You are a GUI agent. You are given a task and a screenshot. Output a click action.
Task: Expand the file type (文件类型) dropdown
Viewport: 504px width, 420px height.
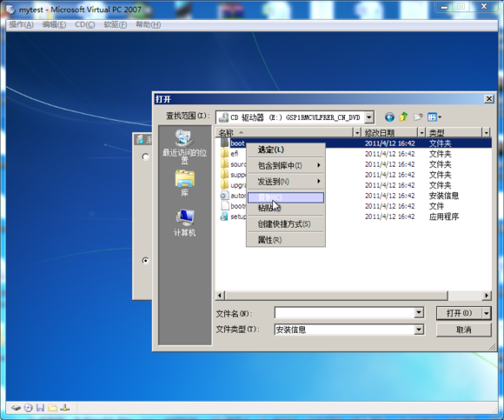click(x=419, y=330)
